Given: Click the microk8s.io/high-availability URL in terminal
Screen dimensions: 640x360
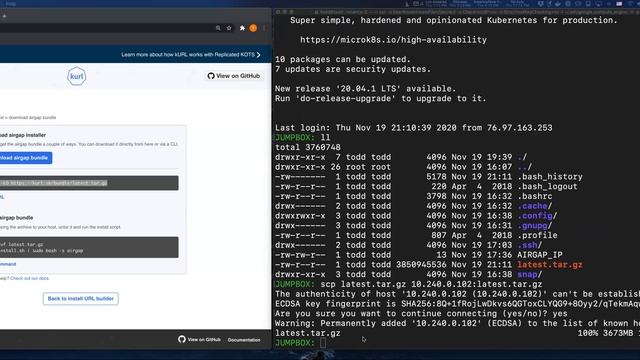Looking at the screenshot, I should 393,40.
